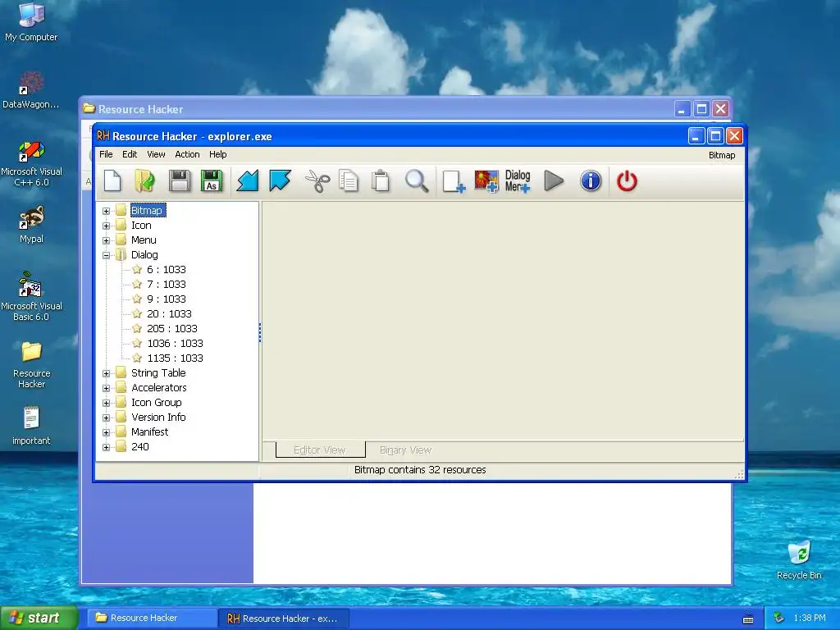The width and height of the screenshot is (840, 630).
Task: Click the Add image resource icon
Action: [486, 181]
